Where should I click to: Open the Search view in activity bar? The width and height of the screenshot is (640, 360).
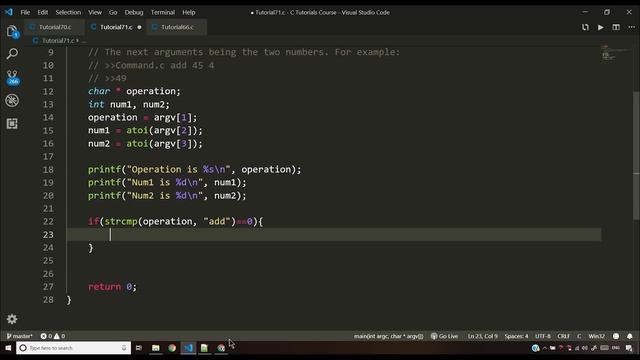click(12, 53)
